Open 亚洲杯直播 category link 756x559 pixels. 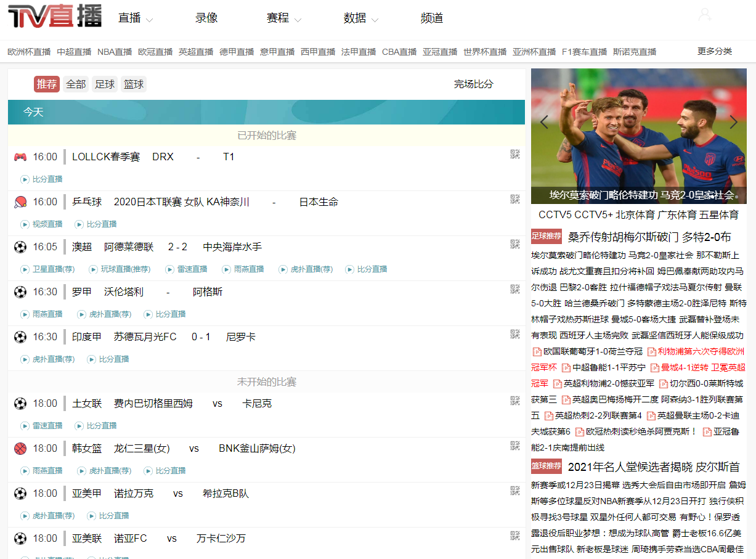pos(534,52)
